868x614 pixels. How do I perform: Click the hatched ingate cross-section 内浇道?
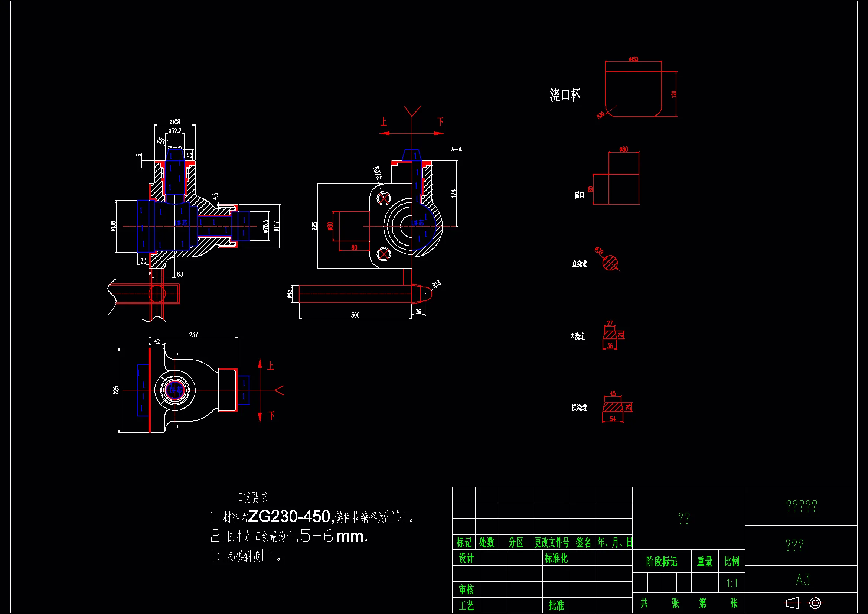pos(610,335)
